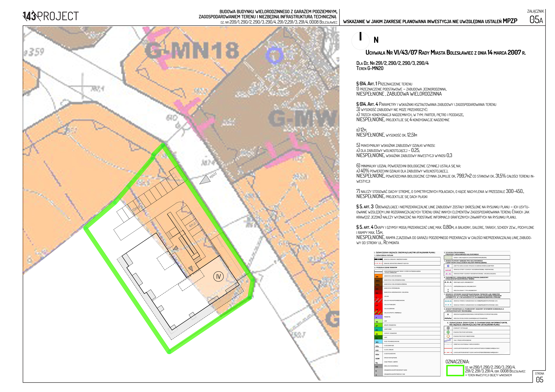This screenshot has height=392, width=555.
Task: Click wały przeciwpowodziowe hatched symbol
Action: (x=448, y=340)
